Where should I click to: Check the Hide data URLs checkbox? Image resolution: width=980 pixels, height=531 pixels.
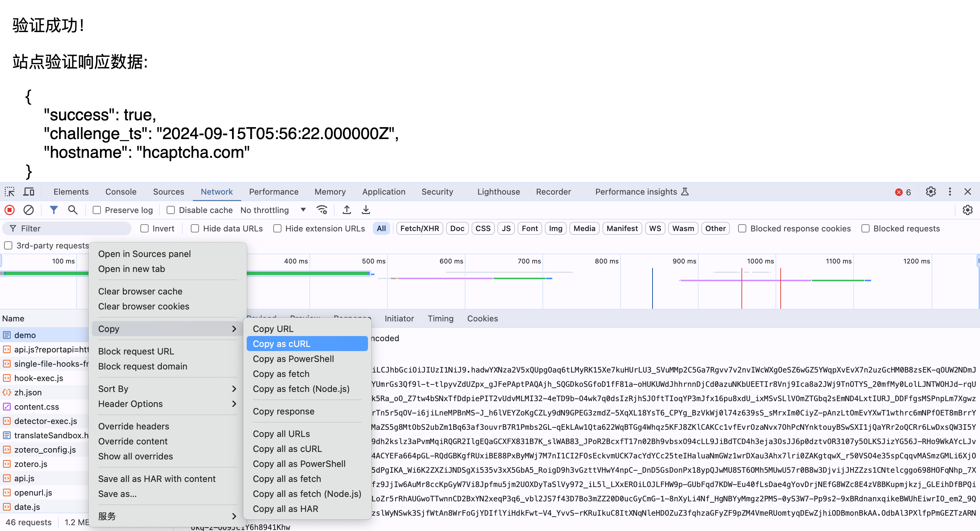195,228
